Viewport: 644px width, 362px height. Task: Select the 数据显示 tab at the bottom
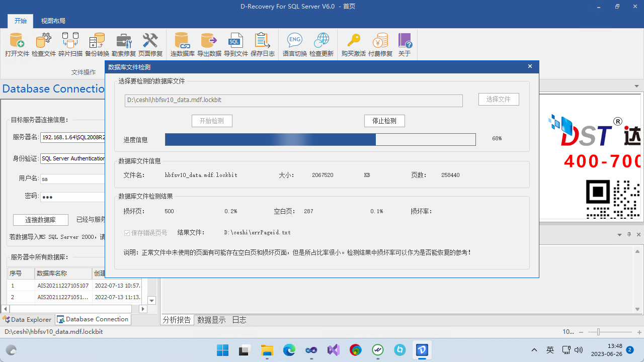211,319
